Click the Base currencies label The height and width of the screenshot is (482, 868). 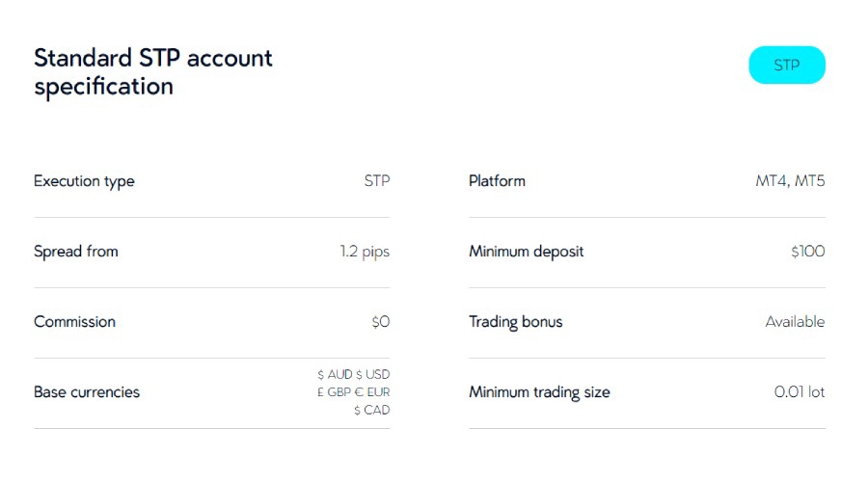(87, 392)
